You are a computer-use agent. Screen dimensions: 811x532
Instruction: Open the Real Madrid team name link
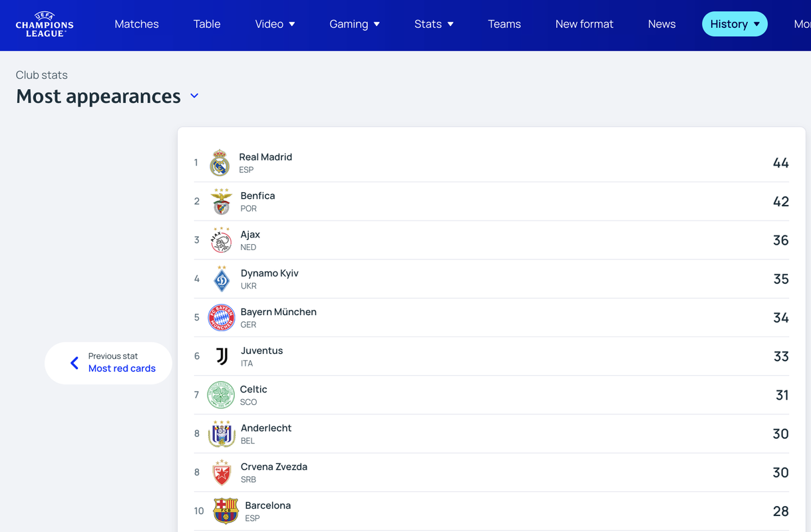coord(265,157)
